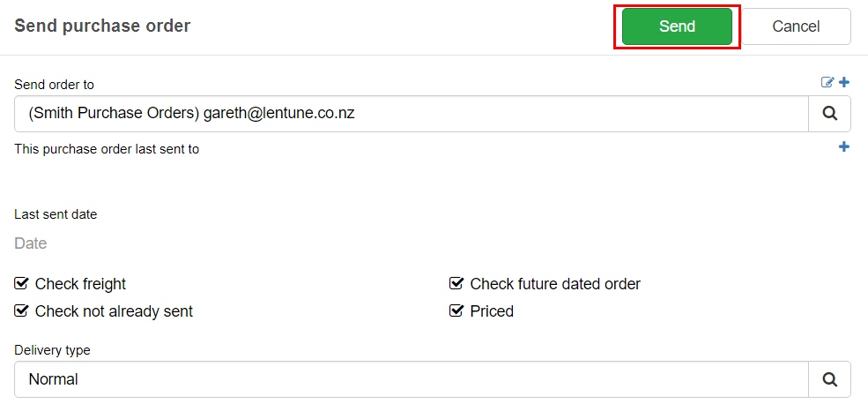Viewport: 868px width, 419px height.
Task: Click the plus icon next to last sent to
Action: point(844,147)
